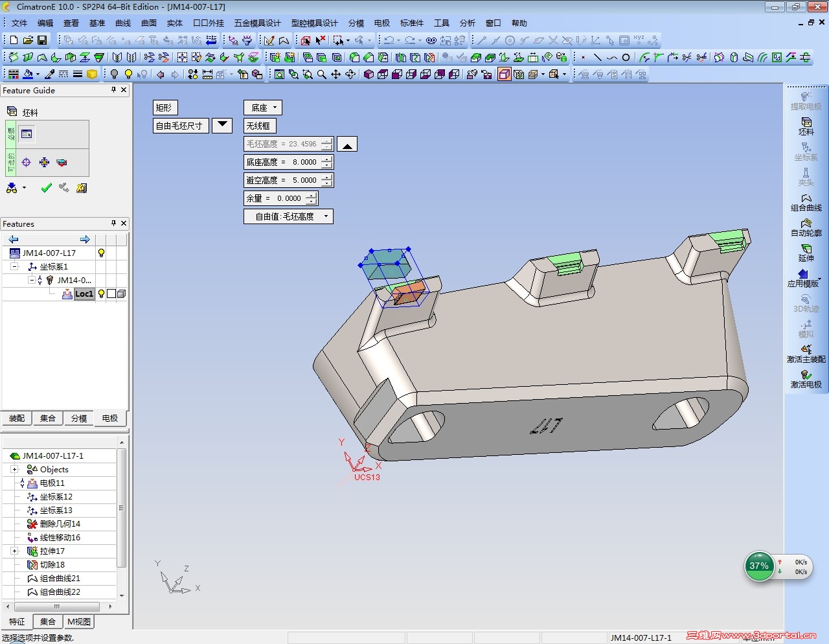
Task: Click the stepper arrows on 底座高度
Action: click(327, 162)
